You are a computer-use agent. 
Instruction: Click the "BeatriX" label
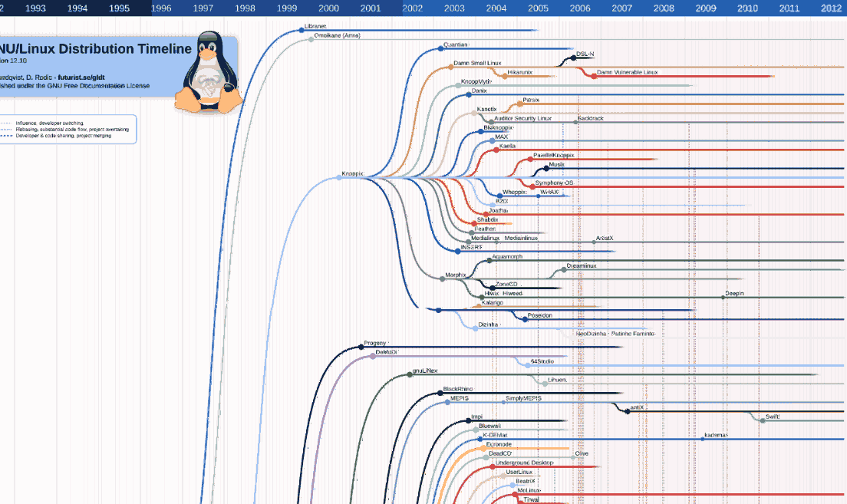click(525, 481)
